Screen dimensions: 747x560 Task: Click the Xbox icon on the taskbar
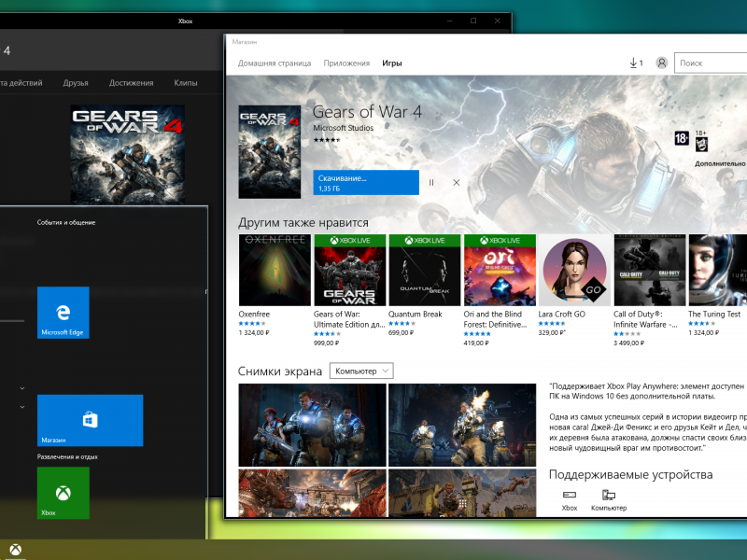click(x=15, y=550)
